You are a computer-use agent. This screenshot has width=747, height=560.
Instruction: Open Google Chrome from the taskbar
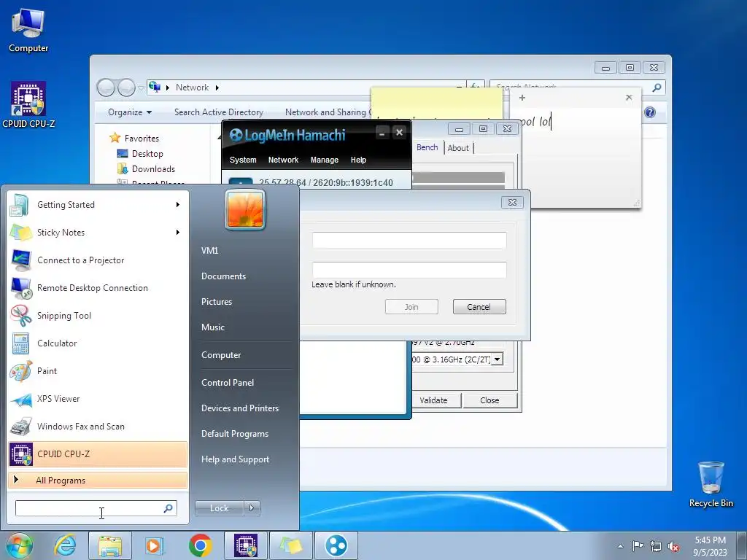point(200,545)
